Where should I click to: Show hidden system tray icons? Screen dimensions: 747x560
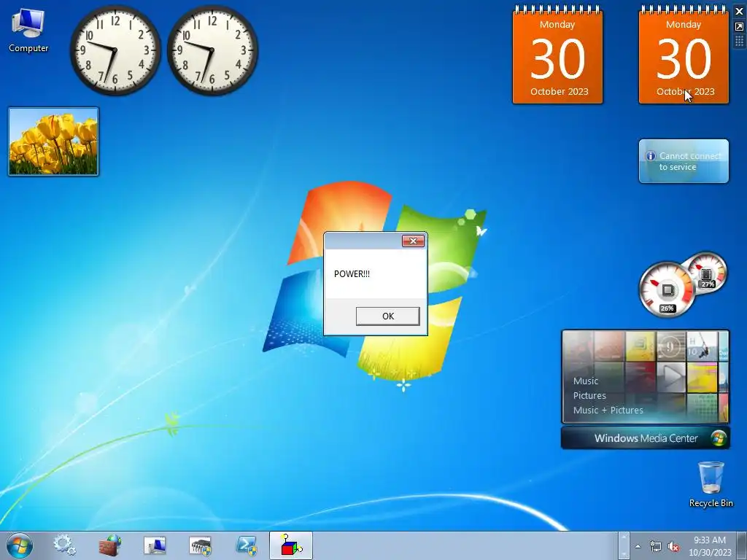coord(638,546)
